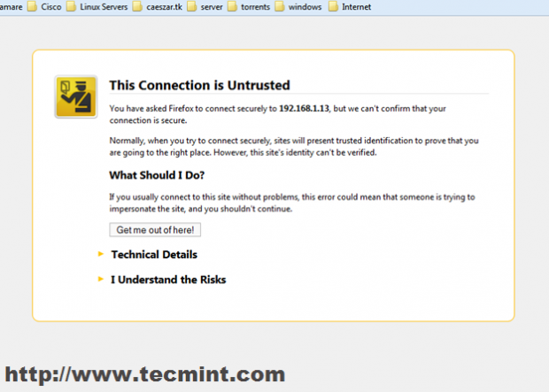Open the Cisco bookmarks folder

pos(45,7)
